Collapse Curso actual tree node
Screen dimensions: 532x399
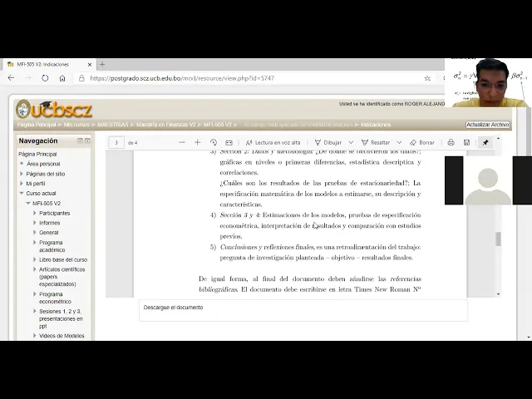(22, 193)
